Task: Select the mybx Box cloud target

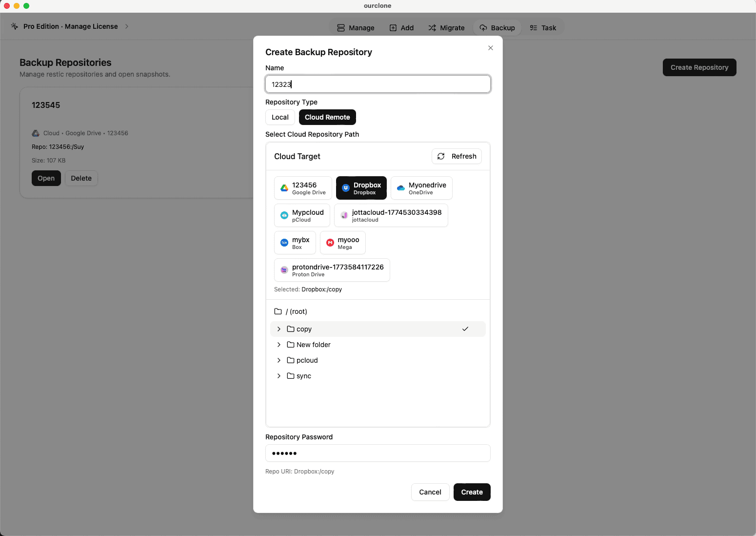Action: pyautogui.click(x=295, y=243)
